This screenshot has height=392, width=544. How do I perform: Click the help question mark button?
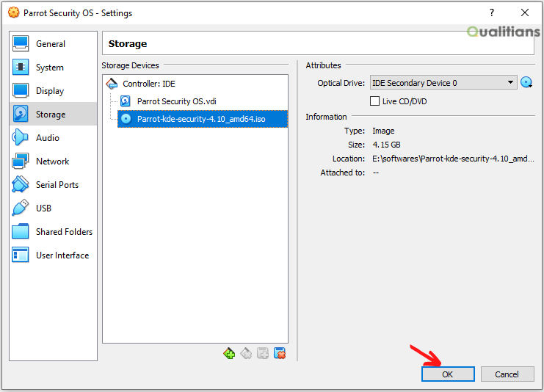click(492, 12)
